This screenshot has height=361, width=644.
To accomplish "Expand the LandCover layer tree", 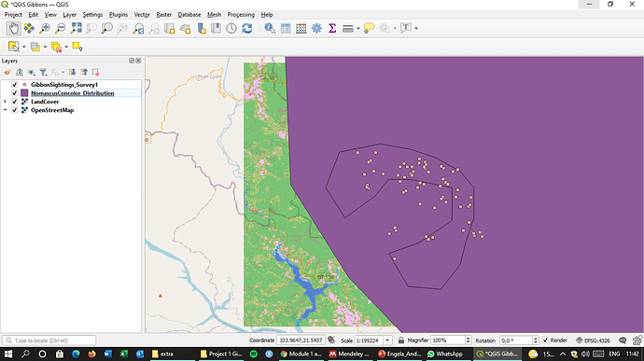I will click(x=5, y=102).
